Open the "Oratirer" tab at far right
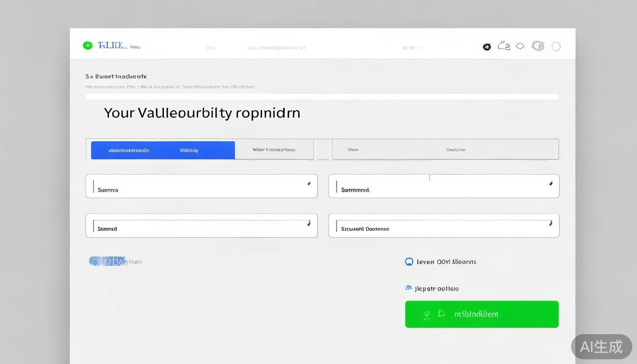 (455, 150)
